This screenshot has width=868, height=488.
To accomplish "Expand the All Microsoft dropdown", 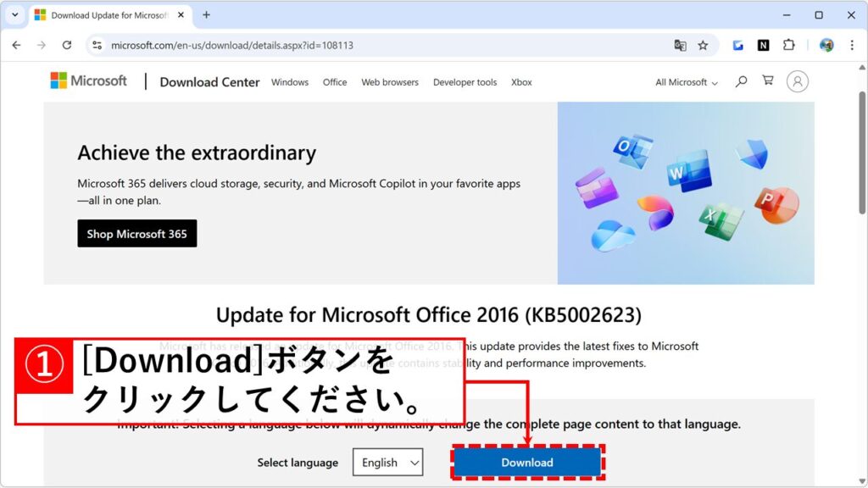I will (687, 82).
